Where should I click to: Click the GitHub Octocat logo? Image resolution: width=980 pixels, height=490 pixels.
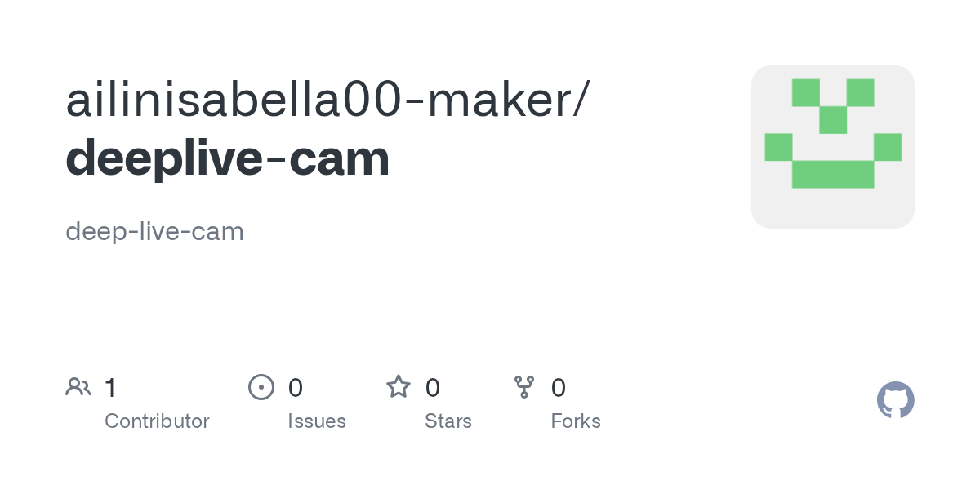895,400
